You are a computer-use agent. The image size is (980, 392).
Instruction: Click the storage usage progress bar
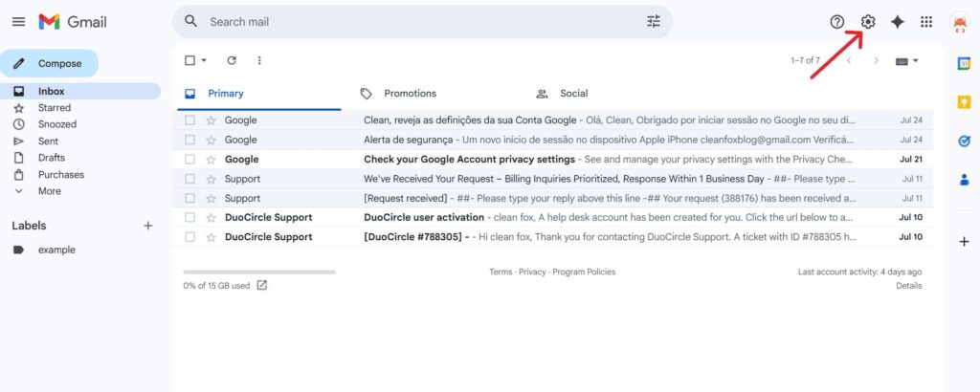(x=259, y=272)
